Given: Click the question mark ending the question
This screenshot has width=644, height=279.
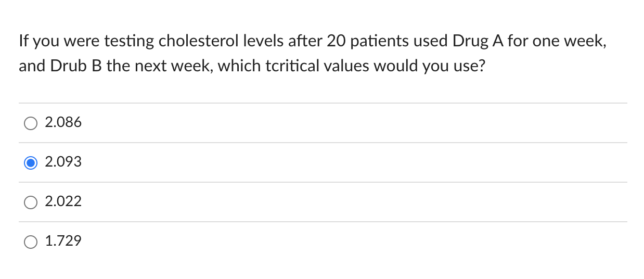Looking at the screenshot, I should pos(480,67).
